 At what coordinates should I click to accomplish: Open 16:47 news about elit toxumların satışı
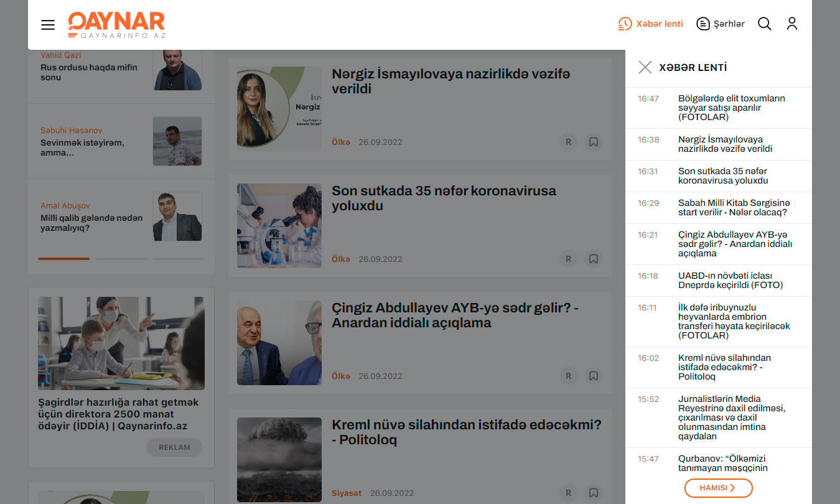(x=731, y=108)
